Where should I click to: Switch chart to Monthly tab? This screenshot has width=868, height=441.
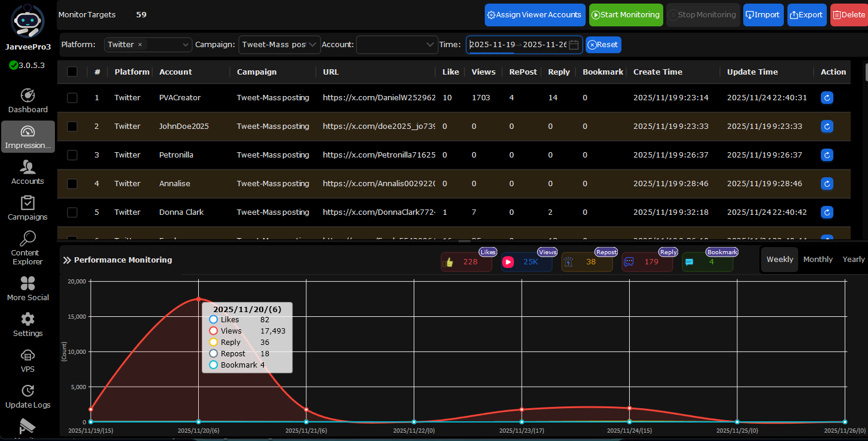click(x=817, y=260)
